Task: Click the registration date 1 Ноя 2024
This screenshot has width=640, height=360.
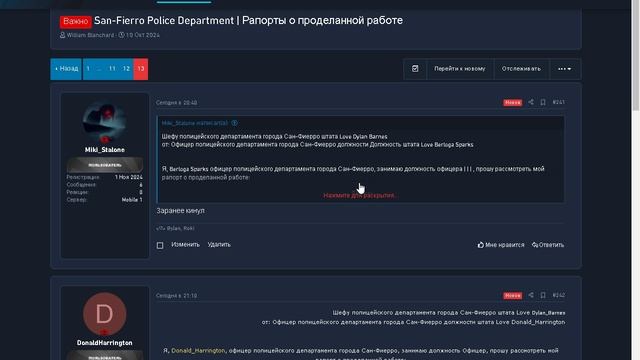Action: pyautogui.click(x=129, y=177)
